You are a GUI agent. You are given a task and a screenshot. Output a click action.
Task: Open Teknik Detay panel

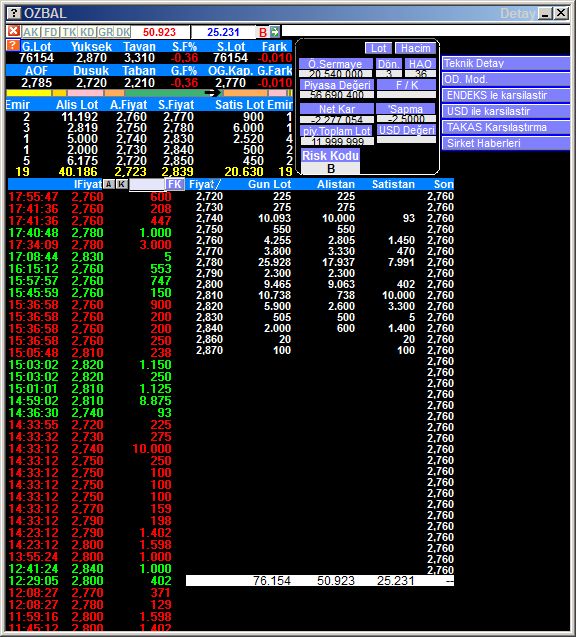[505, 63]
